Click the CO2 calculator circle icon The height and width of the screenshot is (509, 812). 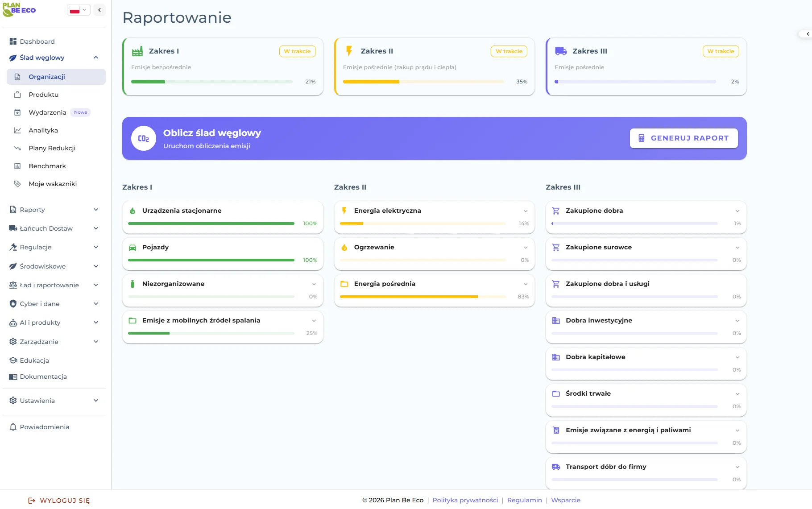pyautogui.click(x=143, y=138)
